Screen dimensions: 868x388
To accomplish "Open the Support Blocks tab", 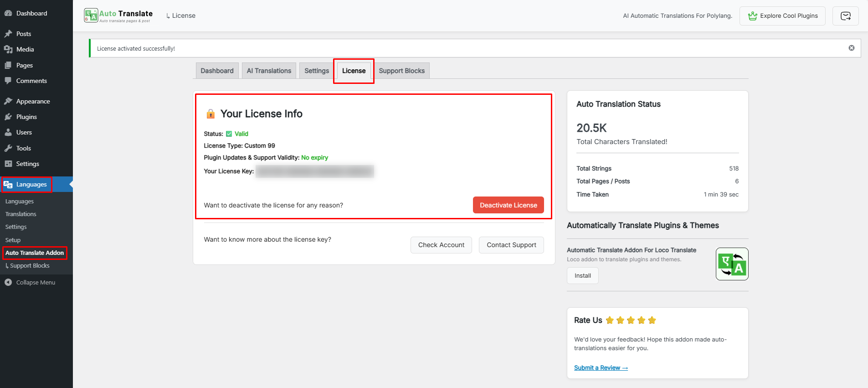I will pos(402,71).
